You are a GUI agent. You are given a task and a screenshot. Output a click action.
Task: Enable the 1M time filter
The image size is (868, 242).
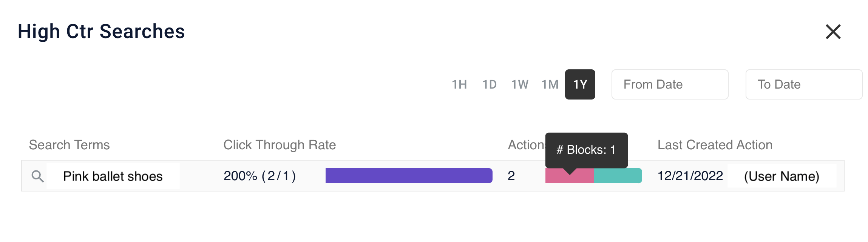pyautogui.click(x=551, y=84)
